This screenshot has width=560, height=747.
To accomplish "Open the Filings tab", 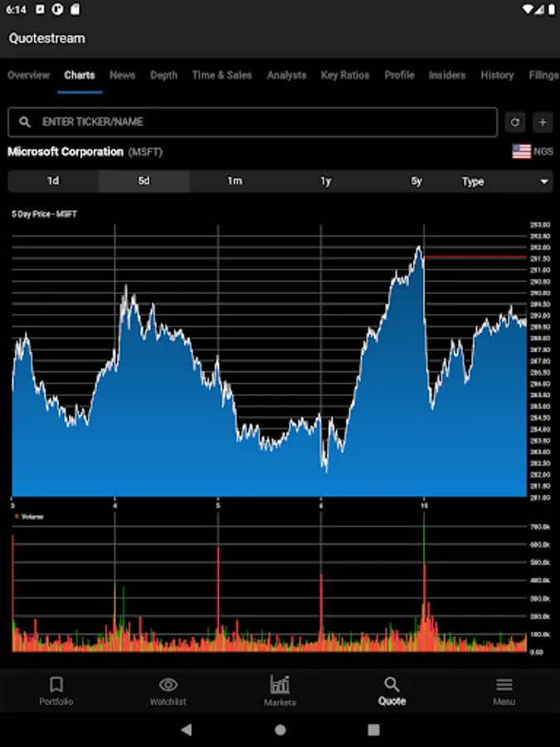I will [x=543, y=76].
